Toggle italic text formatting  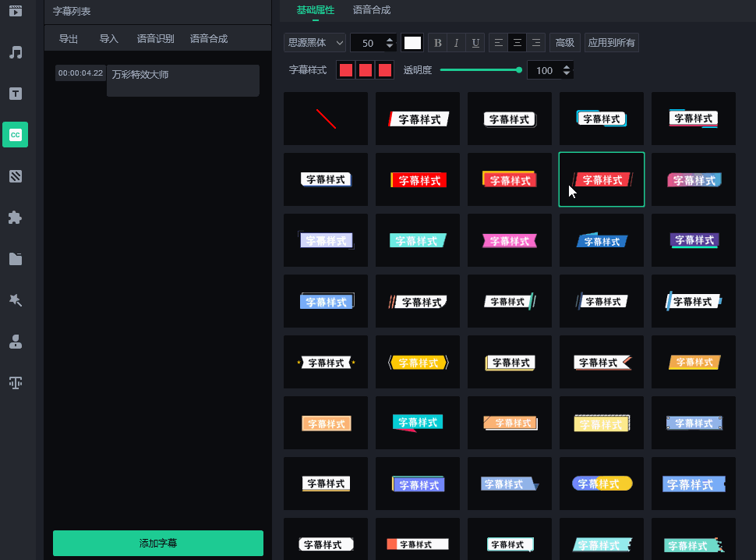pyautogui.click(x=456, y=43)
